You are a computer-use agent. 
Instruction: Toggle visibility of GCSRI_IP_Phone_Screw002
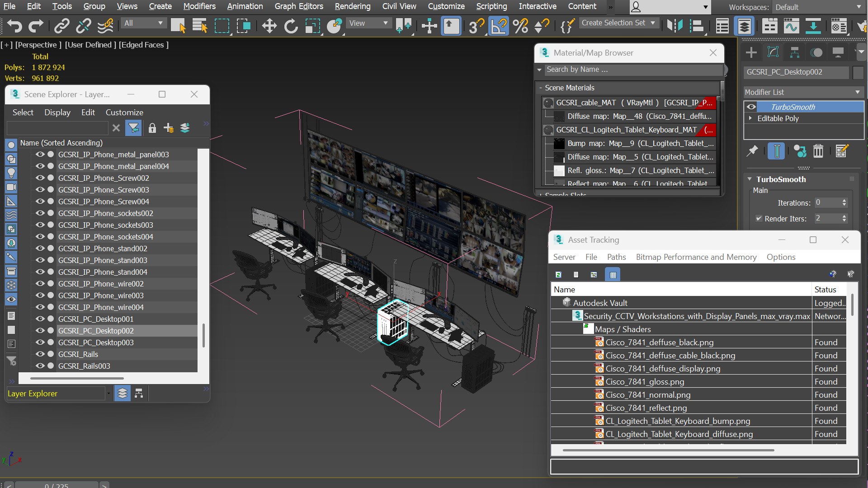pos(40,178)
